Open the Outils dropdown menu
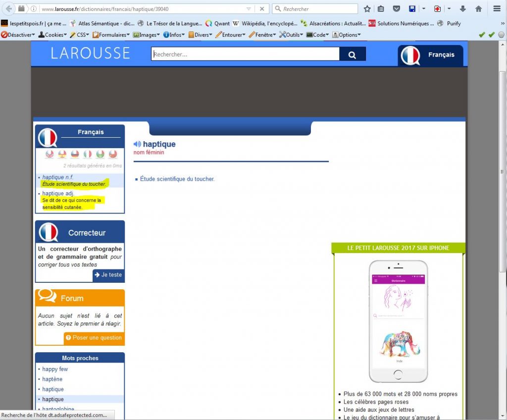The width and height of the screenshot is (507, 420). (x=291, y=35)
